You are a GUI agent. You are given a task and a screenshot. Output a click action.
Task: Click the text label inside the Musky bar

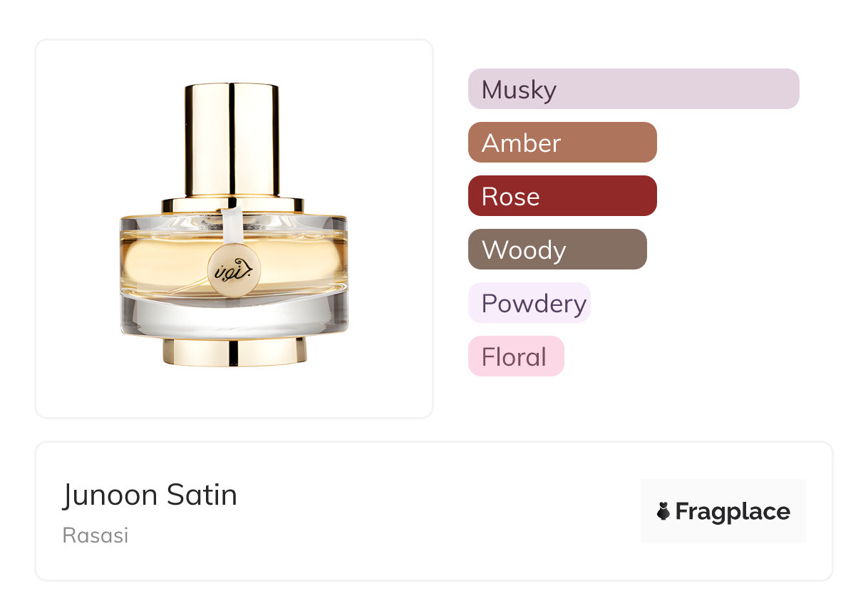(x=519, y=90)
